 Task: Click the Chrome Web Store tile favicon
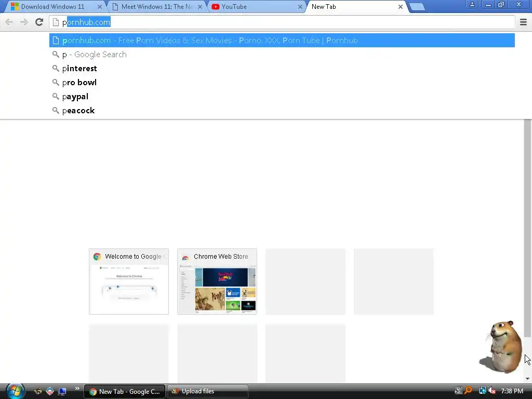tap(185, 257)
